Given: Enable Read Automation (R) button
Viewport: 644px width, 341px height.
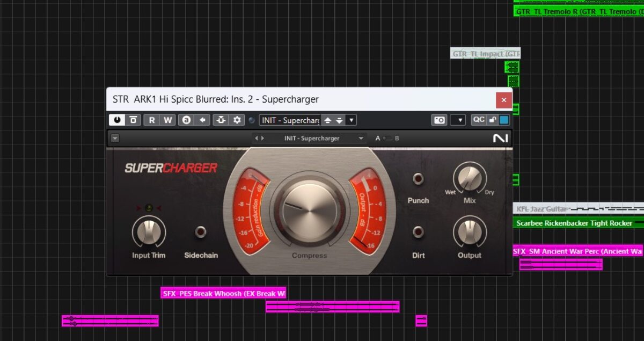Looking at the screenshot, I should (152, 120).
